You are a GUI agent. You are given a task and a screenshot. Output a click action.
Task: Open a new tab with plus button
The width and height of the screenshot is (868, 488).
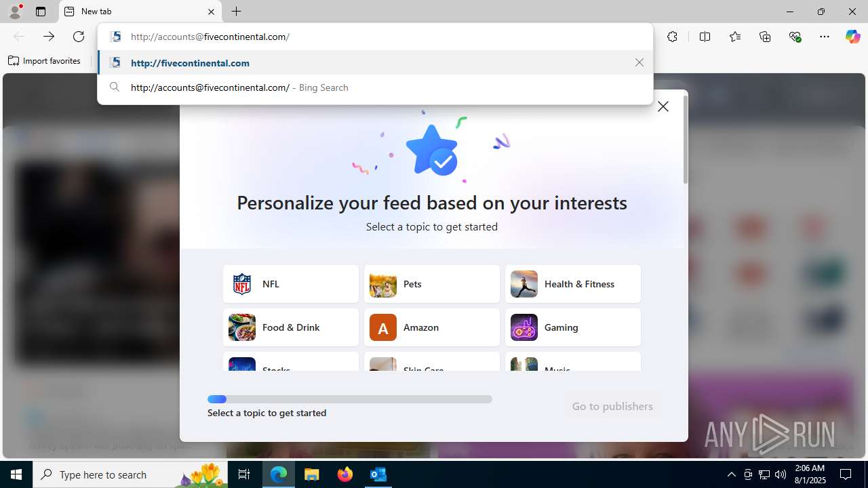coord(236,12)
